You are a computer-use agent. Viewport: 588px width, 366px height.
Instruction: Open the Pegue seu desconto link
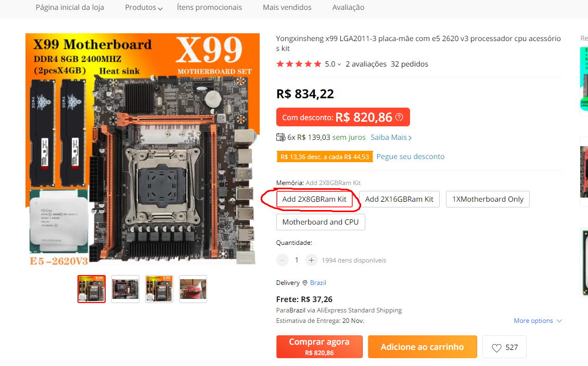(410, 156)
